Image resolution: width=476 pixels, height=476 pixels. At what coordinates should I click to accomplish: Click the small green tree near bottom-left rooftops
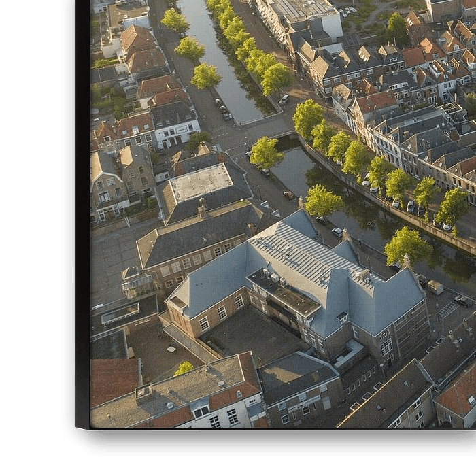tap(184, 369)
